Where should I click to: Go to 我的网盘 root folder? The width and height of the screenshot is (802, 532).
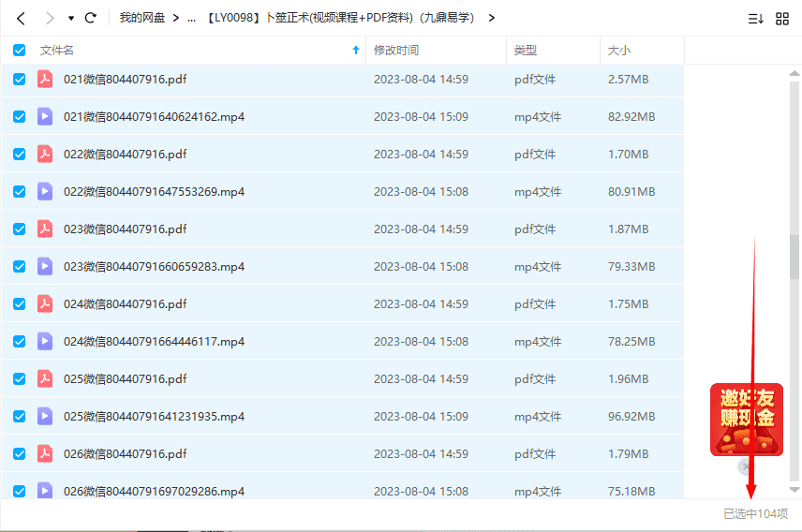point(142,18)
